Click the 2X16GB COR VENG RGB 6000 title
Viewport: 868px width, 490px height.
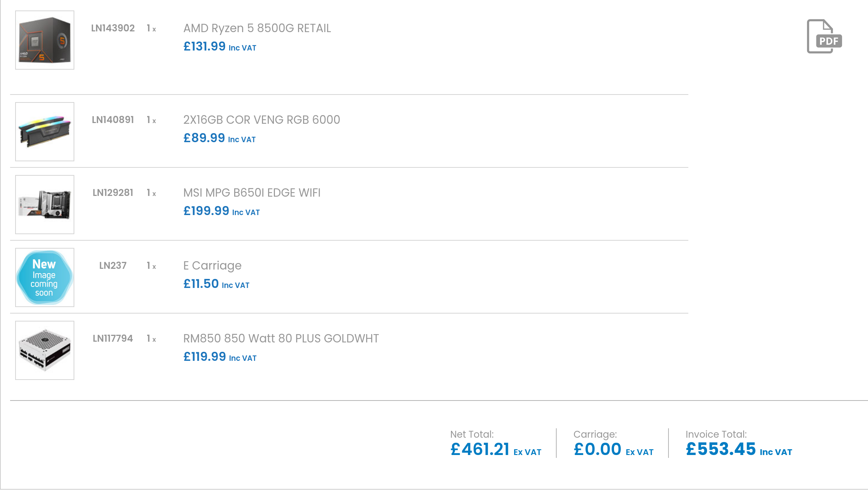click(262, 120)
